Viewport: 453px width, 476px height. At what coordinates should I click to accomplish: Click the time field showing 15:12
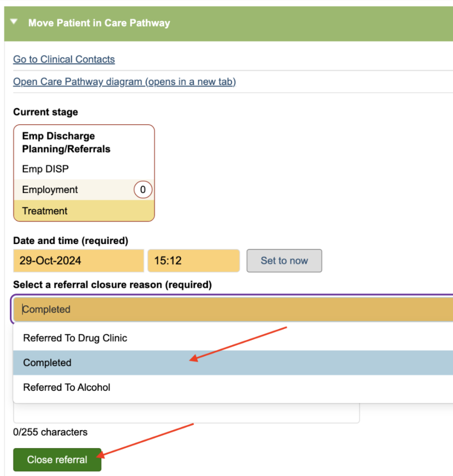(193, 261)
